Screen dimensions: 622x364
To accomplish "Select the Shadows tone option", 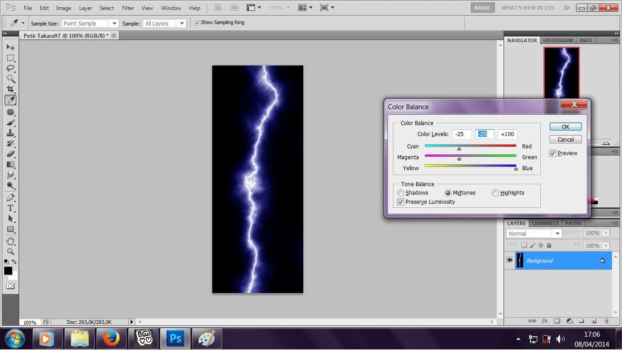I will coord(401,193).
